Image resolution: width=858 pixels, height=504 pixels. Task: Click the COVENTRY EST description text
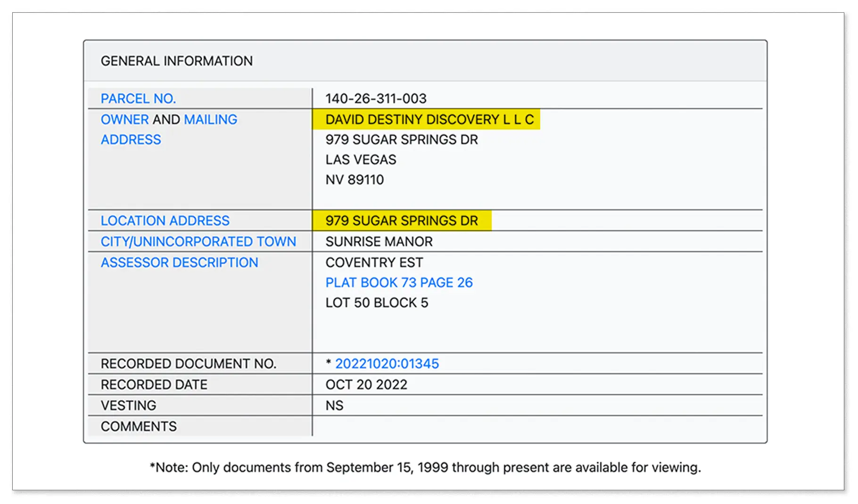coord(374,262)
